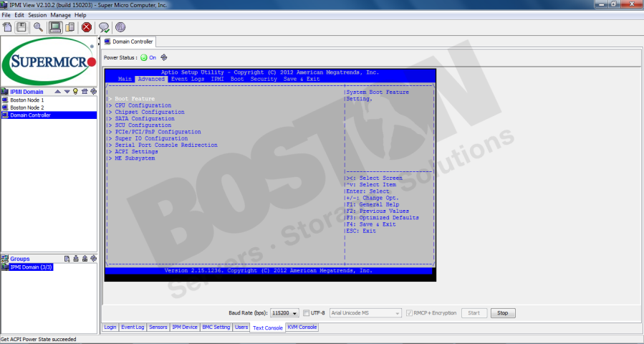This screenshot has height=344, width=644.
Task: Switch to the Text Console tab
Action: point(268,328)
